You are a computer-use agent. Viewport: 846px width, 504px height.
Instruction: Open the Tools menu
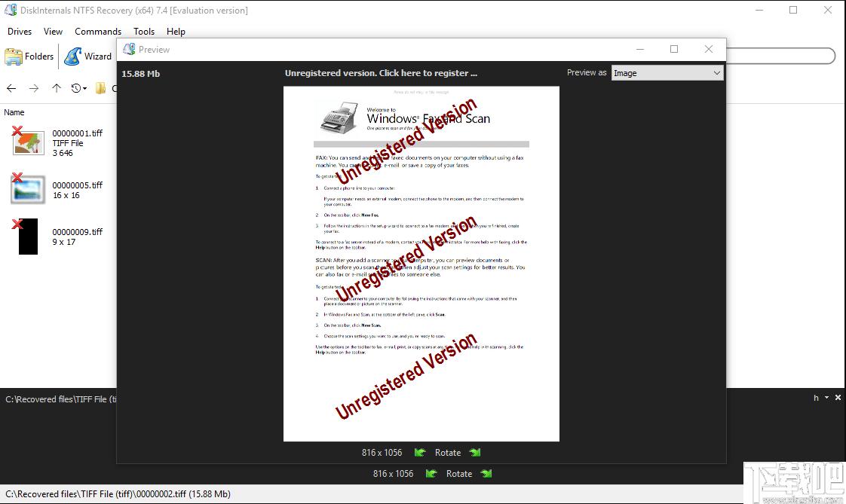(144, 31)
